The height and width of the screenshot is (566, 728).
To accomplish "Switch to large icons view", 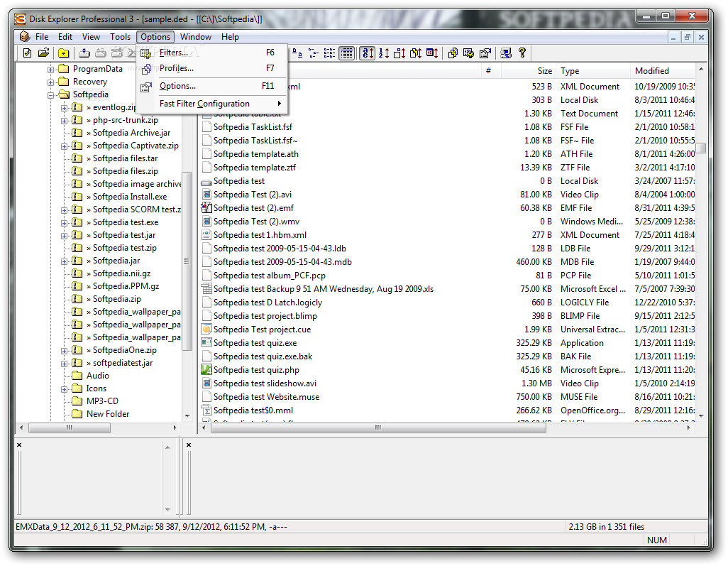I will pos(297,53).
